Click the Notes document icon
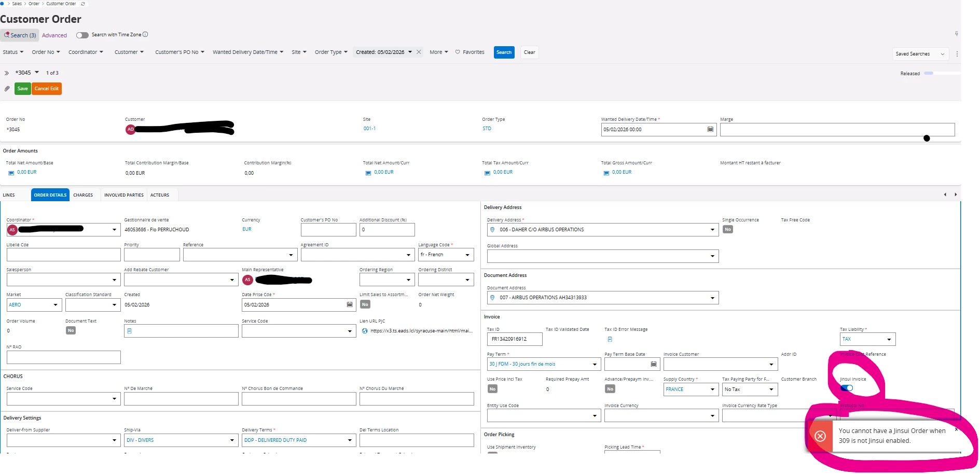 click(x=129, y=331)
